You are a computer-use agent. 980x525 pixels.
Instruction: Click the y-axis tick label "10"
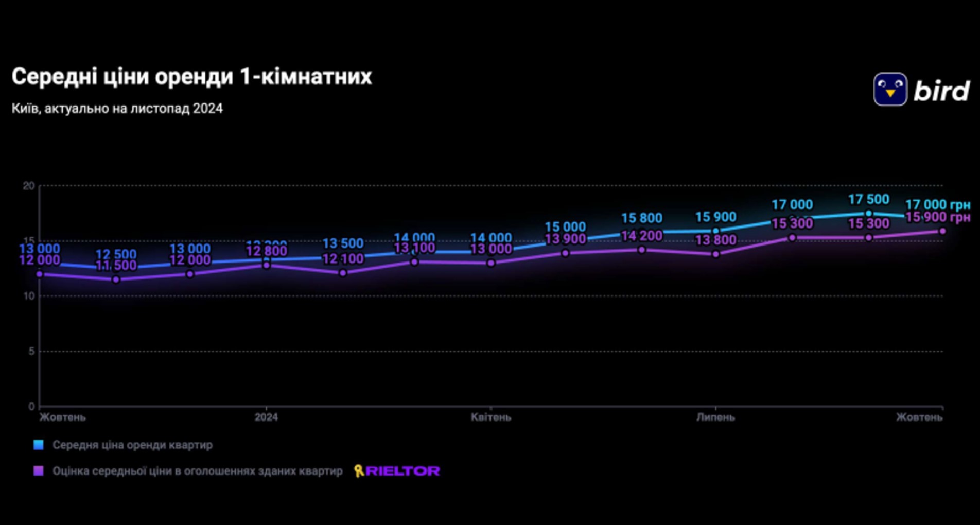click(x=29, y=296)
